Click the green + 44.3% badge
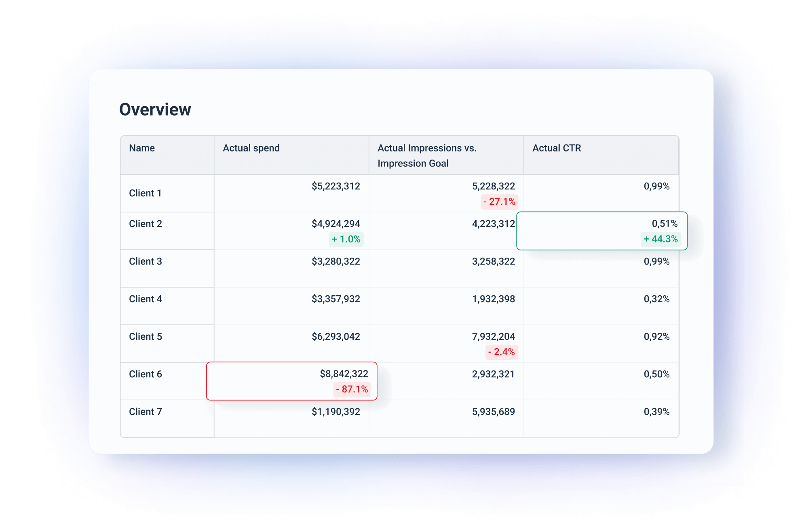804x532 pixels. tap(661, 239)
